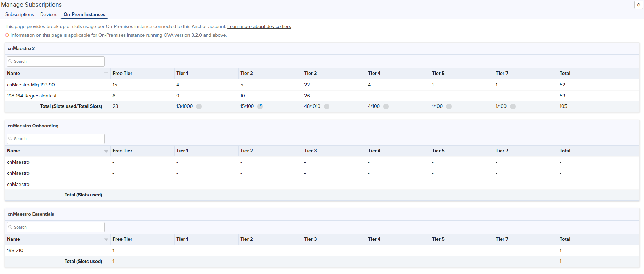This screenshot has height=274, width=644.
Task: Click the cnMaestro Onboarding panel title
Action: [33, 126]
